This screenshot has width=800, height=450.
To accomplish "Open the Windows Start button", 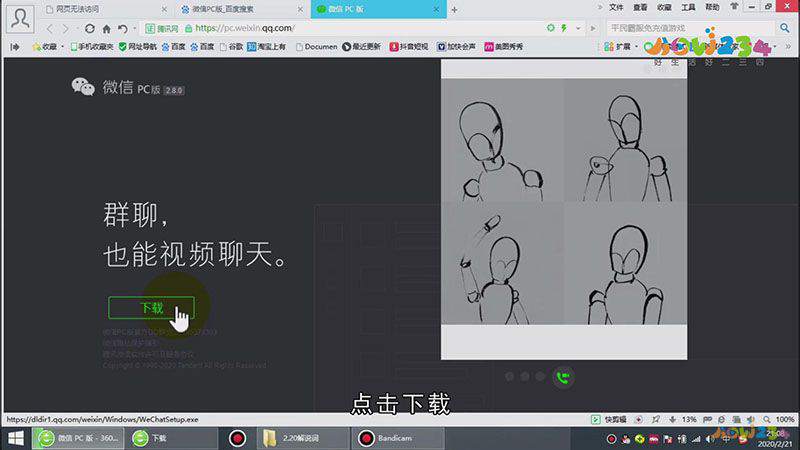I will pos(16,438).
